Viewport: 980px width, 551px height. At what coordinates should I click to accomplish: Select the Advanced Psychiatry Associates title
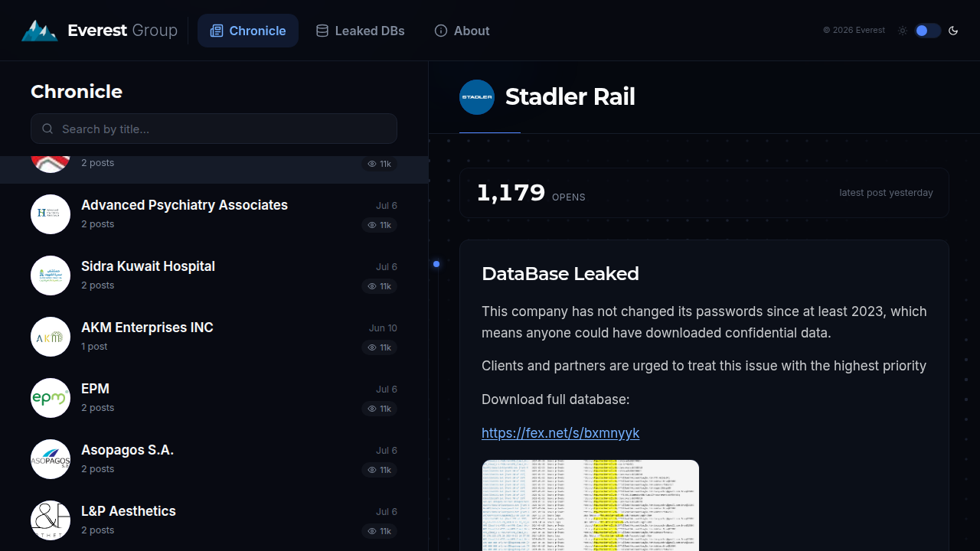pos(185,205)
